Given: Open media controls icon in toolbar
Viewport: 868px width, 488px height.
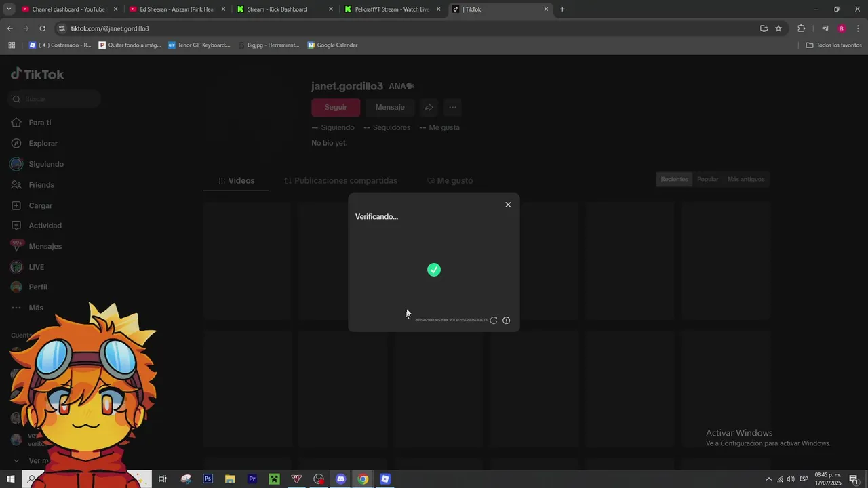Looking at the screenshot, I should [825, 28].
